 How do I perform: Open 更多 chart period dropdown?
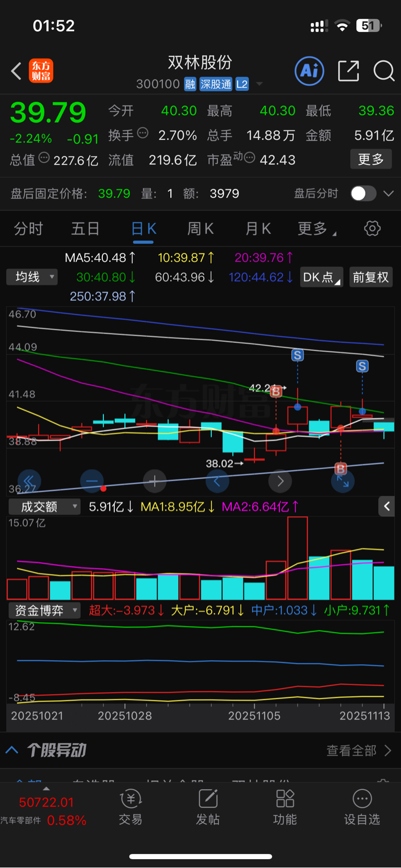coord(317,229)
